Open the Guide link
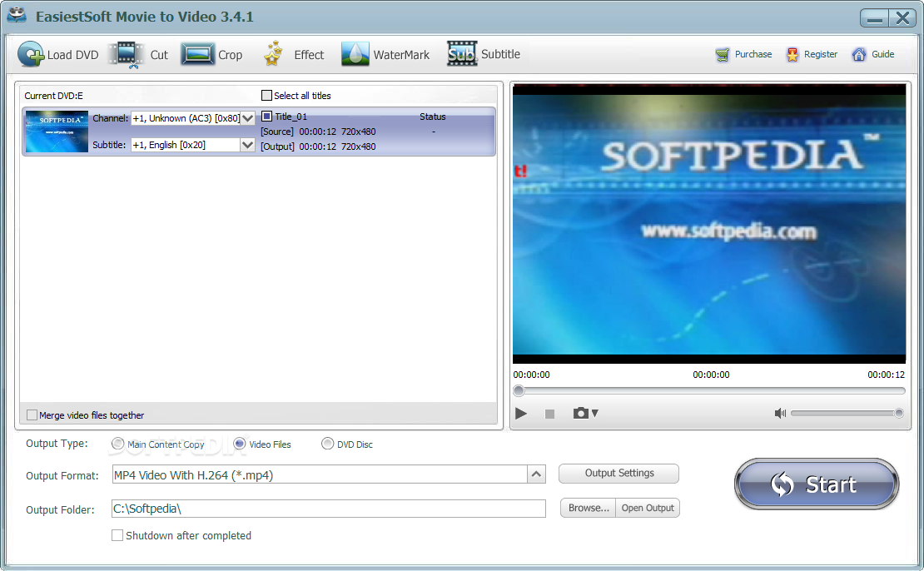The image size is (924, 571). (x=882, y=54)
